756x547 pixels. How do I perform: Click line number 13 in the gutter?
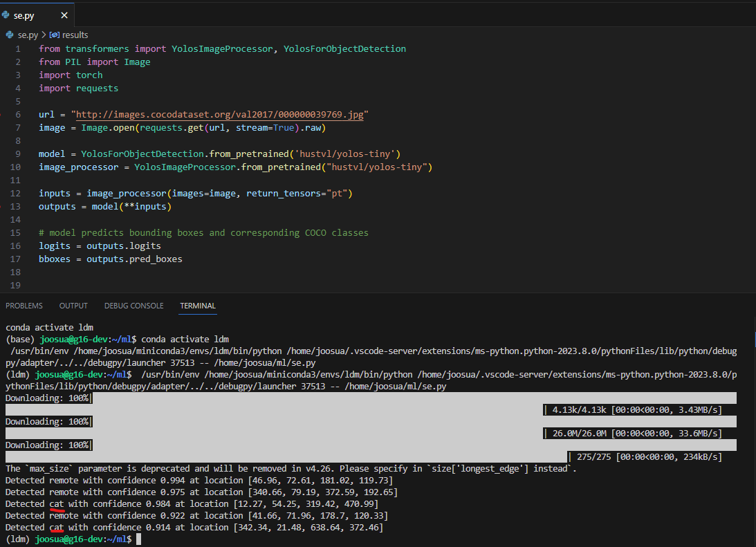click(x=15, y=206)
